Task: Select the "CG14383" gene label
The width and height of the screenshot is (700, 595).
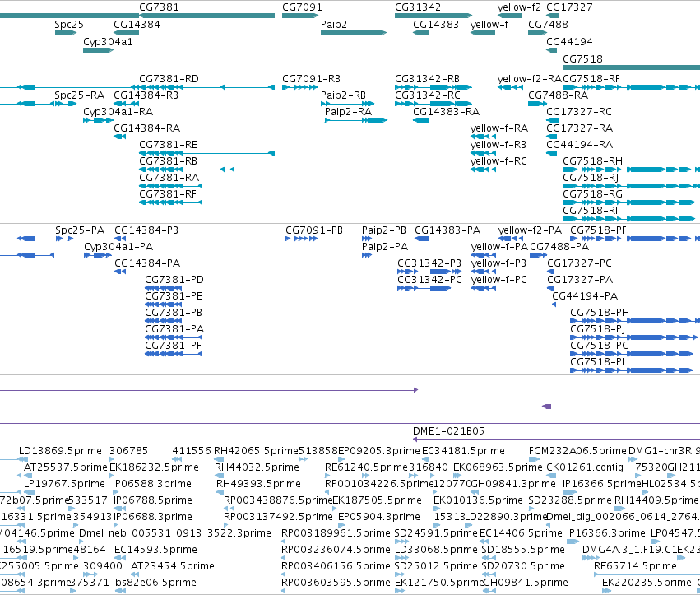Action: click(436, 25)
